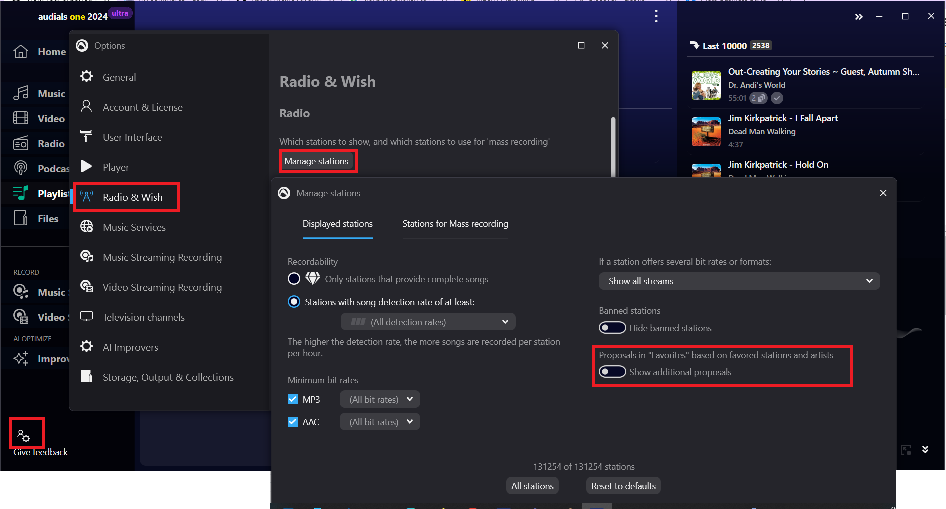The image size is (946, 509).
Task: Open the user settings gear icon
Action: [x=24, y=435]
